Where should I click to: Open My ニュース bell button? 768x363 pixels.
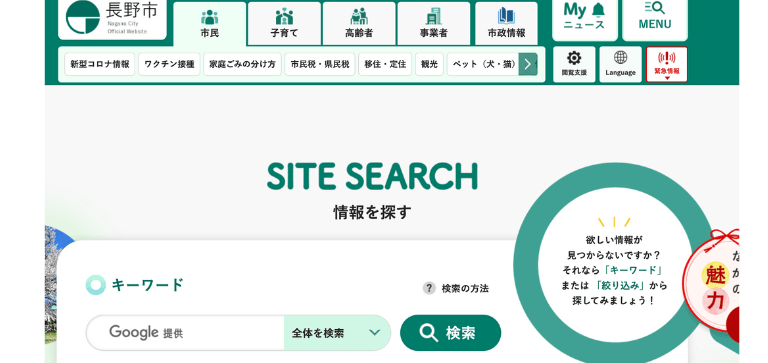pyautogui.click(x=585, y=20)
